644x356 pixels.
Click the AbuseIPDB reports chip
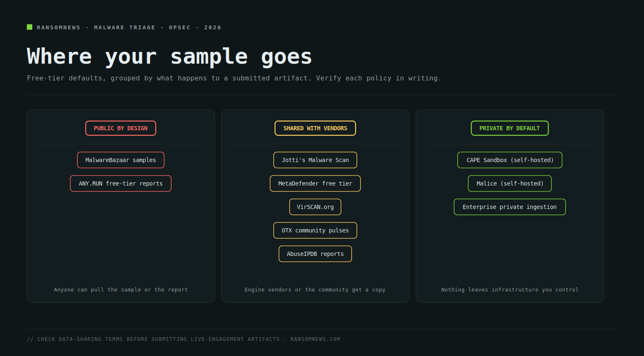[x=315, y=254]
